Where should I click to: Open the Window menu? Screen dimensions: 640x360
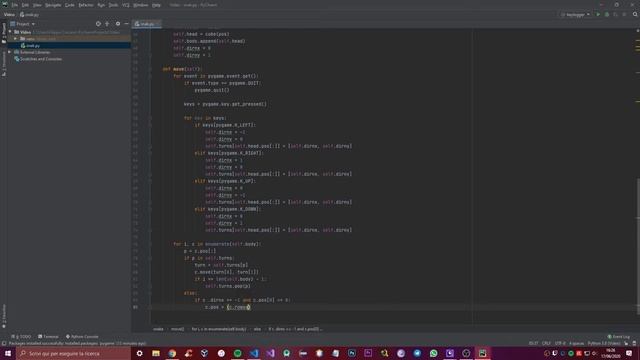coord(141,5)
